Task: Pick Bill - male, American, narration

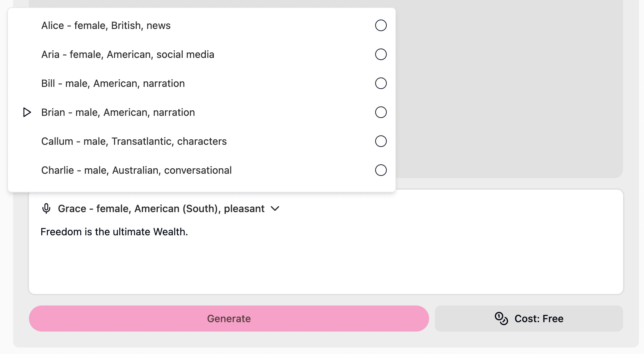Action: 202,83
